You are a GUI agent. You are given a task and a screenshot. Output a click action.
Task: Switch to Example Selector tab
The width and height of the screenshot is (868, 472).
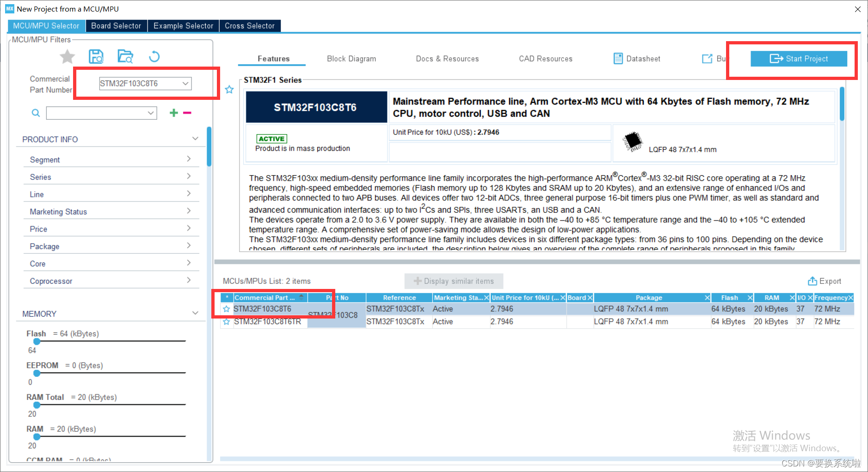(183, 26)
